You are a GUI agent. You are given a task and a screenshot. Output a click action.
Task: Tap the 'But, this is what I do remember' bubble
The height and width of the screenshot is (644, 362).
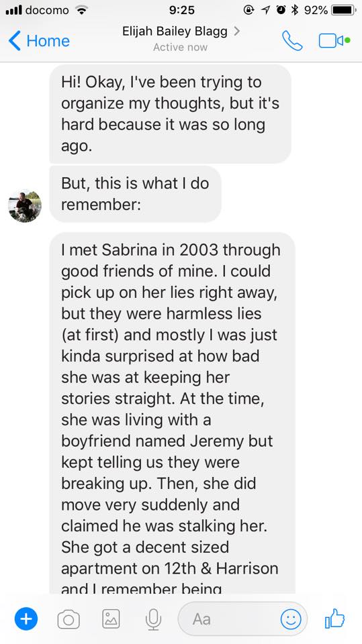click(x=136, y=194)
